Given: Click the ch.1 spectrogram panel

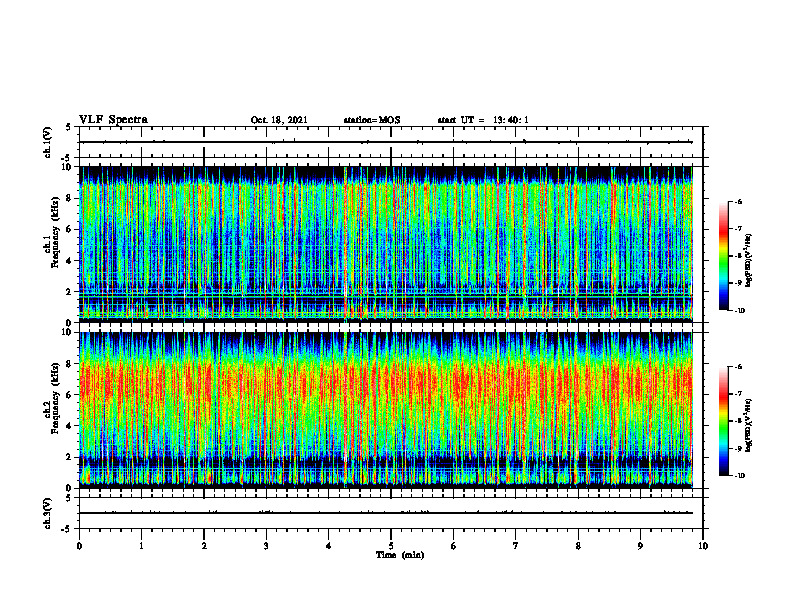Looking at the screenshot, I should tap(386, 244).
